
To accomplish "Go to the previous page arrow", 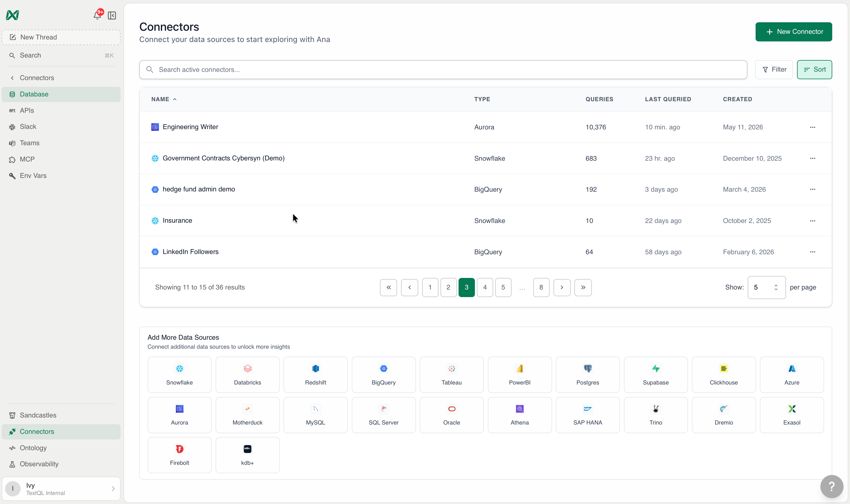I will (x=409, y=287).
